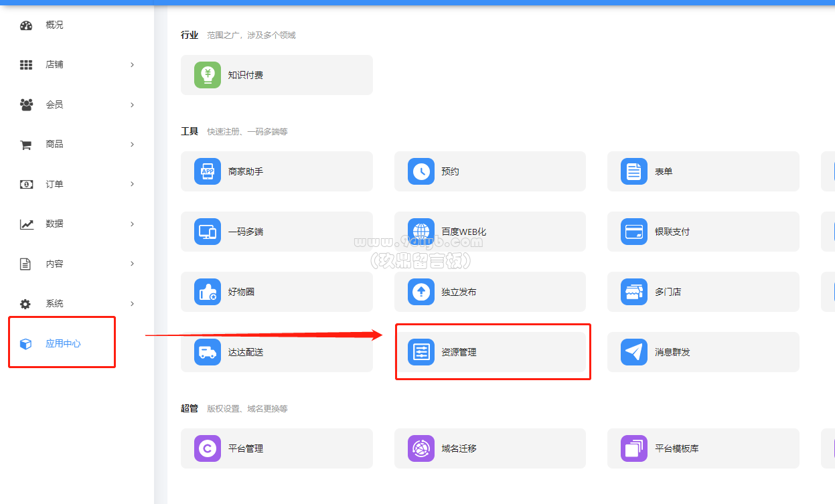Image resolution: width=835 pixels, height=504 pixels.
Task: Click the 消息群发 paper plane icon
Action: point(634,352)
